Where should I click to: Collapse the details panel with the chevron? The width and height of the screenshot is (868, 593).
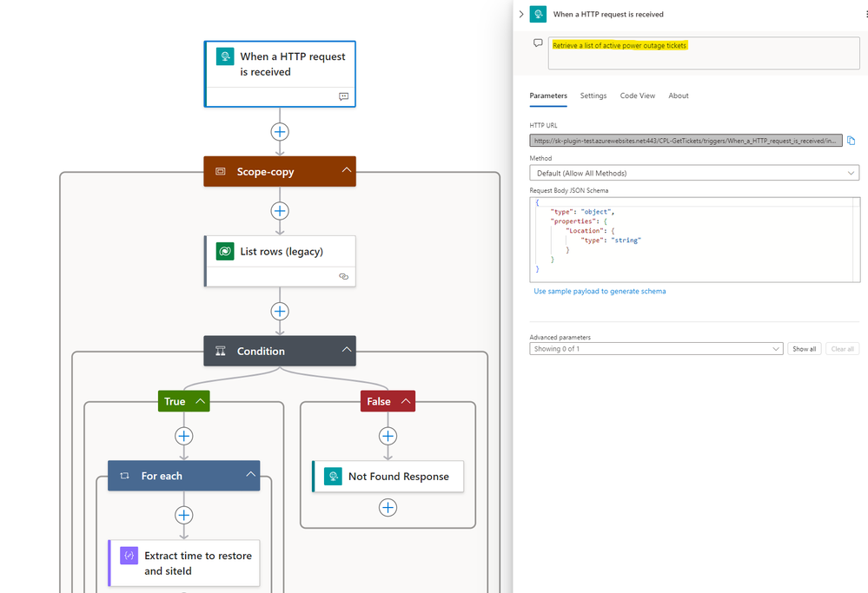click(521, 14)
